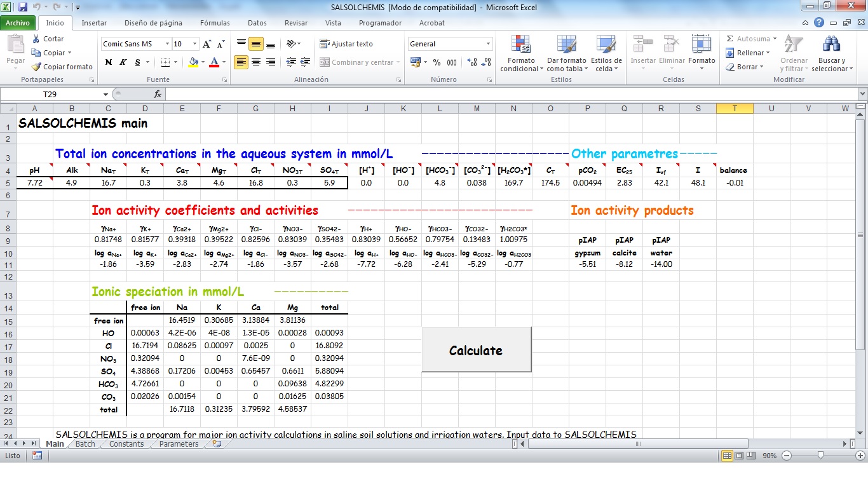Click zoom in plus button
Viewport: 868px width, 488px height.
[860, 456]
